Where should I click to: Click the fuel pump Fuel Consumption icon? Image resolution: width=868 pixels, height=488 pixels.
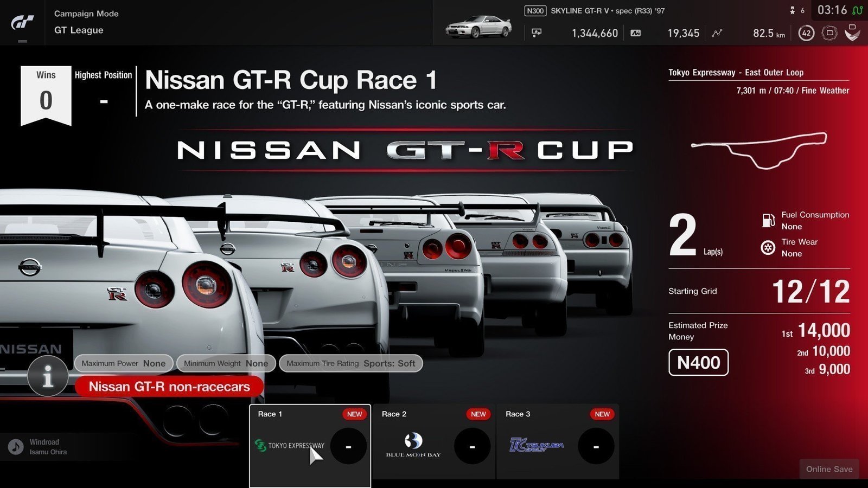pos(768,220)
